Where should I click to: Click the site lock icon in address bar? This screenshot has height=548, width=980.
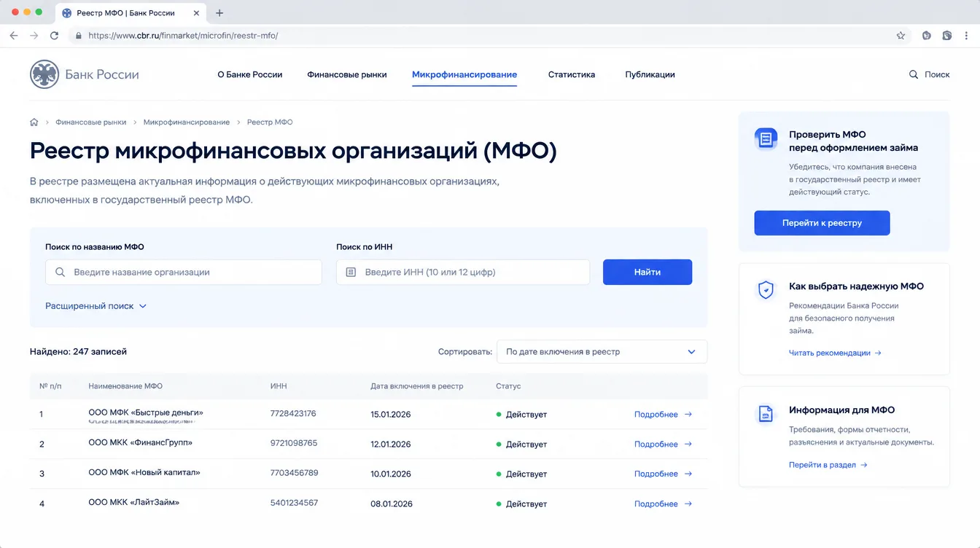pyautogui.click(x=78, y=35)
